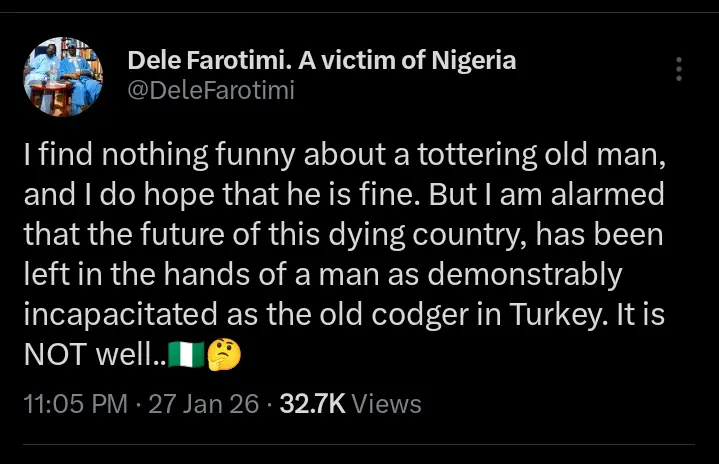This screenshot has height=464, width=719.
Task: Click the Views label
Action: [x=387, y=404]
